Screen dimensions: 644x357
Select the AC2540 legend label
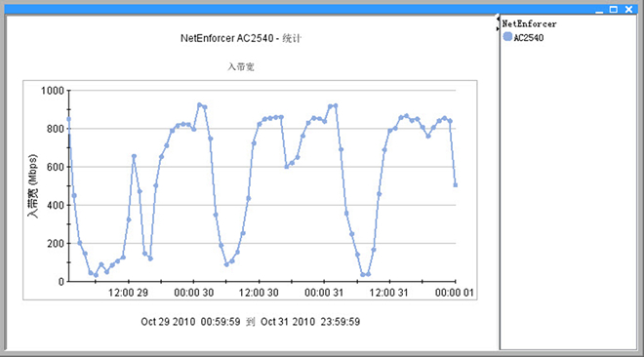[x=529, y=38]
